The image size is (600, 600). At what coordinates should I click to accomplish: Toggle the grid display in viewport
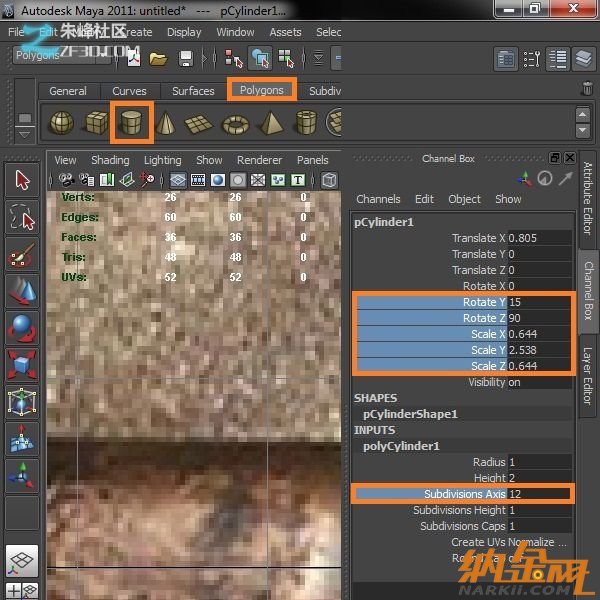pos(178,180)
